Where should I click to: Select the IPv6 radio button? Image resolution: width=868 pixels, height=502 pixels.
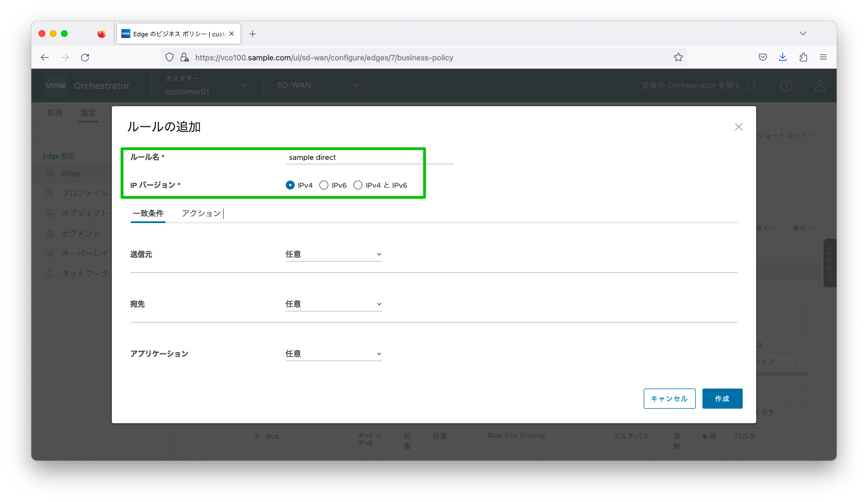click(x=324, y=185)
